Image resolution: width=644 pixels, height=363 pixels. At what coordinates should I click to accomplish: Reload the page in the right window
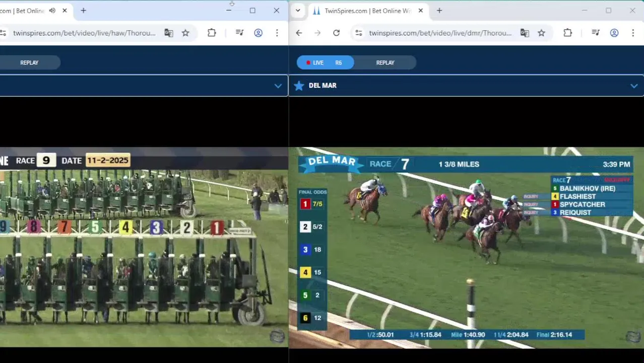click(336, 33)
